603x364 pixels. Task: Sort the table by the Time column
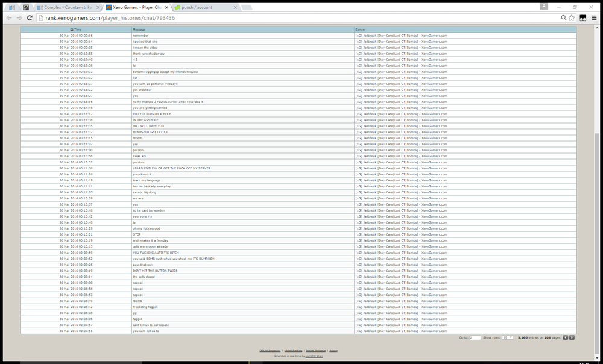pos(78,30)
